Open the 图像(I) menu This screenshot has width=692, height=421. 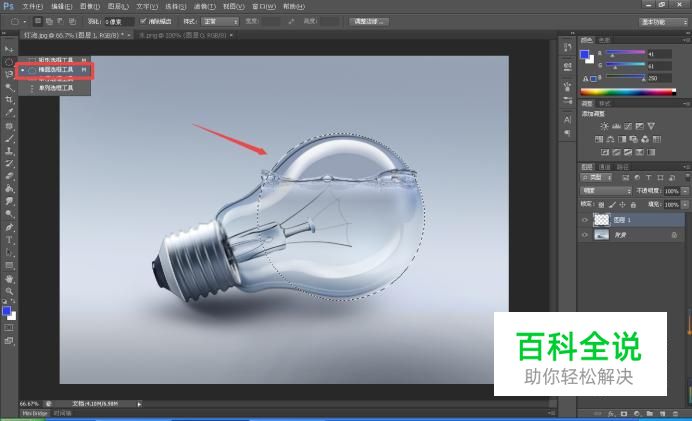pos(90,7)
